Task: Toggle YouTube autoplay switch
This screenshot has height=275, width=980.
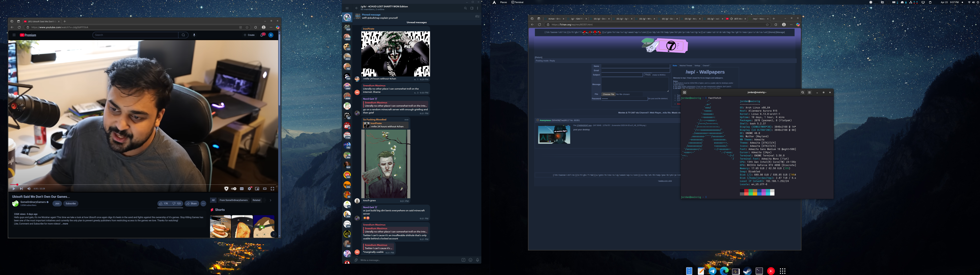Action: pos(234,189)
